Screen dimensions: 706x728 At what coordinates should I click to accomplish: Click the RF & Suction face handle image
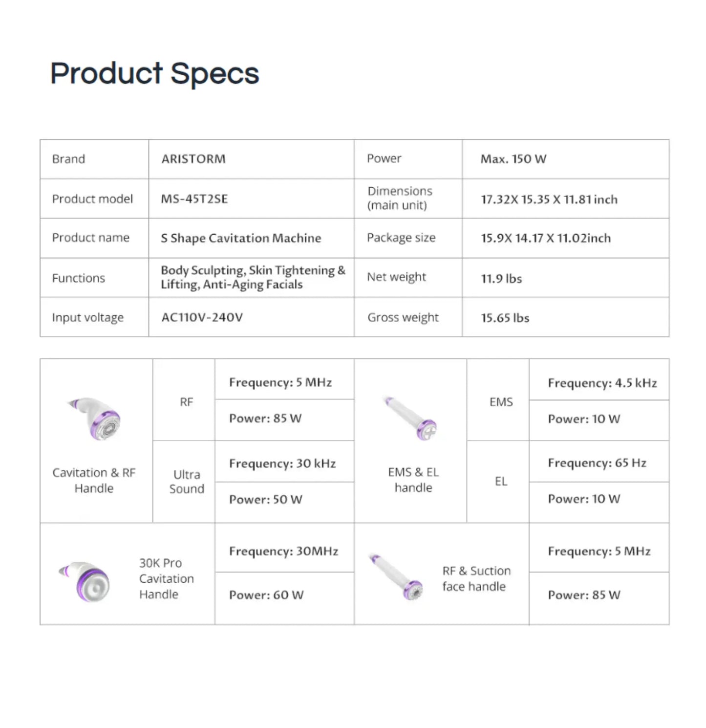pos(397,577)
